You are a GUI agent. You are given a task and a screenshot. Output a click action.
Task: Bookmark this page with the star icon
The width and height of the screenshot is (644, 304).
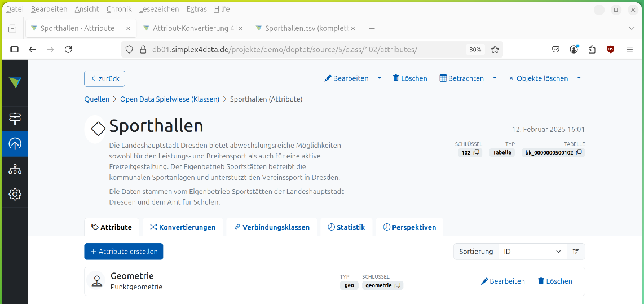pyautogui.click(x=495, y=49)
